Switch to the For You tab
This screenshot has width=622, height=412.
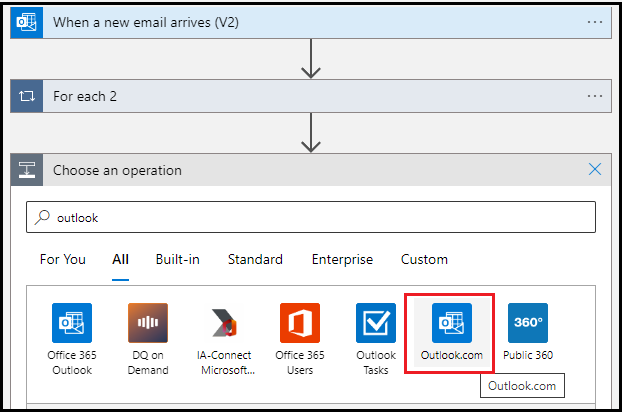tap(63, 260)
